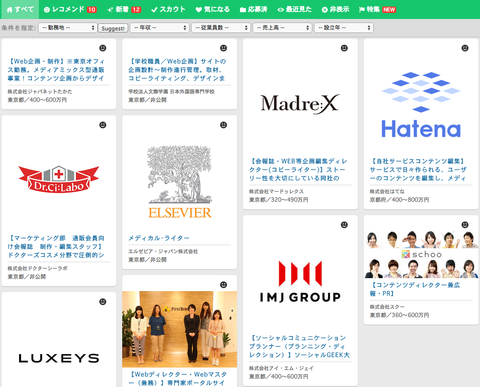480x387 pixels.
Task: Click the IMJ GROUP logo
Action: 300,282
